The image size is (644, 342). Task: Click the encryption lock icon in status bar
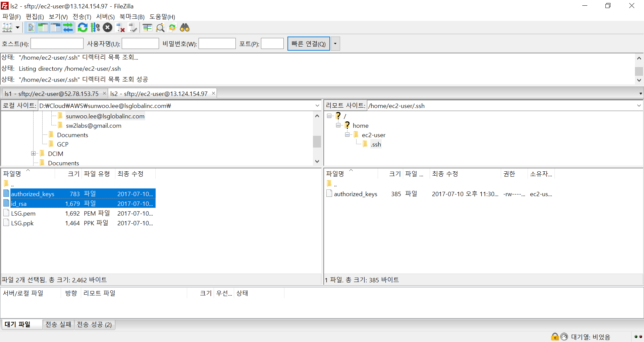[x=555, y=337]
